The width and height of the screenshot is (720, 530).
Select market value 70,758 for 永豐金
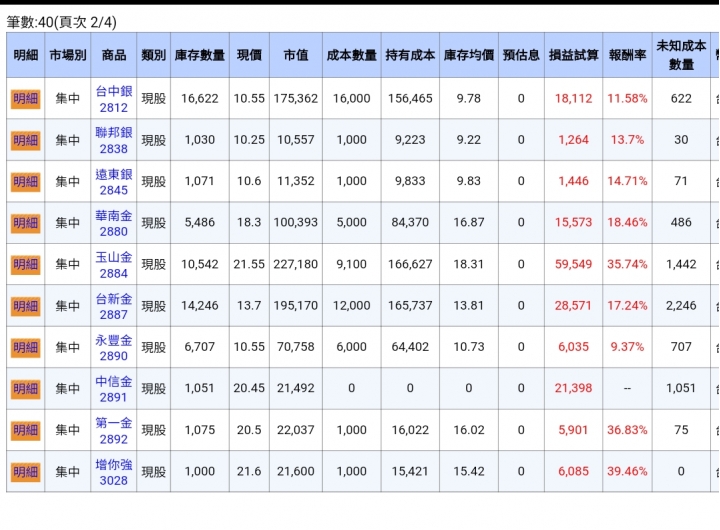[x=296, y=347]
